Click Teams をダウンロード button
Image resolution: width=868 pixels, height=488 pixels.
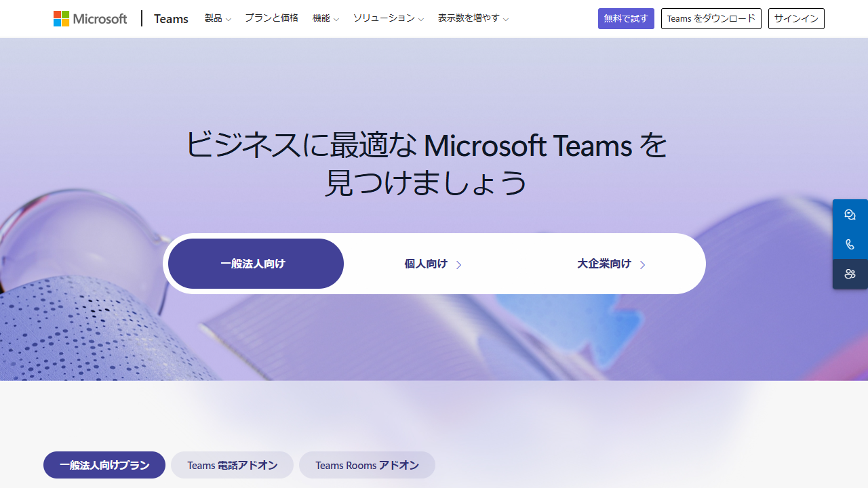pyautogui.click(x=711, y=18)
